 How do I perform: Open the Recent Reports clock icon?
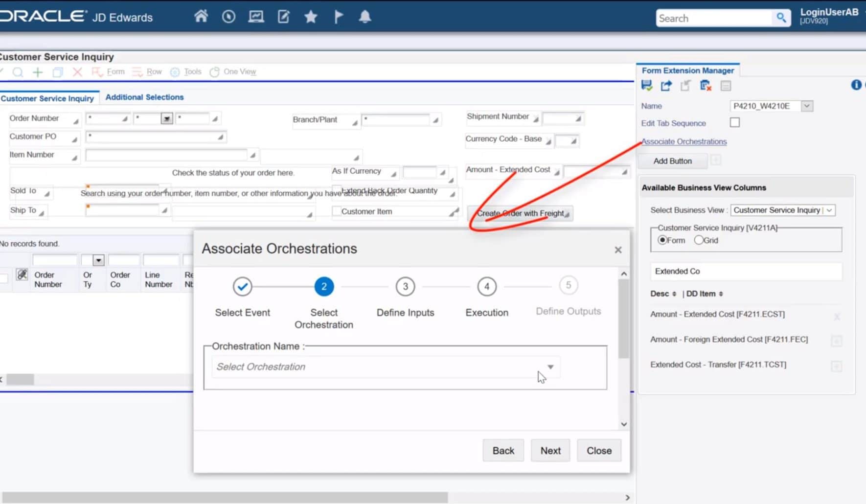228,17
